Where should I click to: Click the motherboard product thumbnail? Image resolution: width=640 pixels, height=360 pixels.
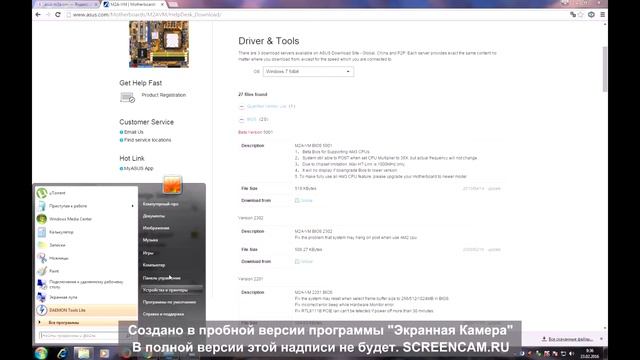coord(159,44)
